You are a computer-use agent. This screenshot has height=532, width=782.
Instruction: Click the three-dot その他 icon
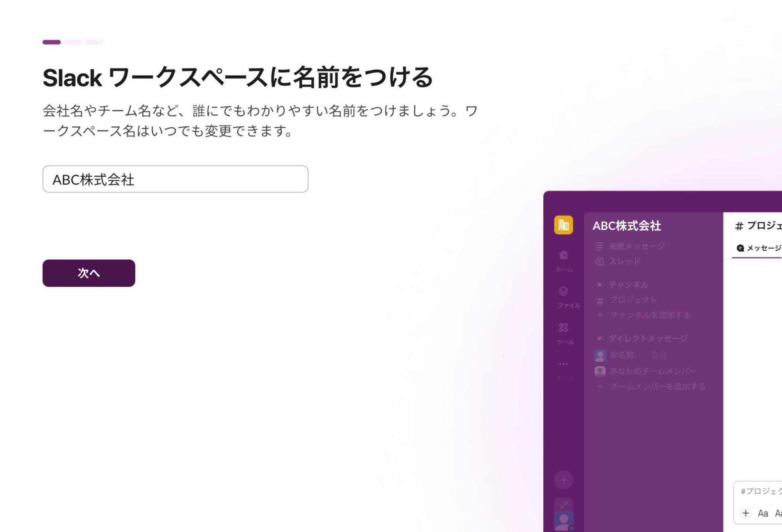(564, 364)
